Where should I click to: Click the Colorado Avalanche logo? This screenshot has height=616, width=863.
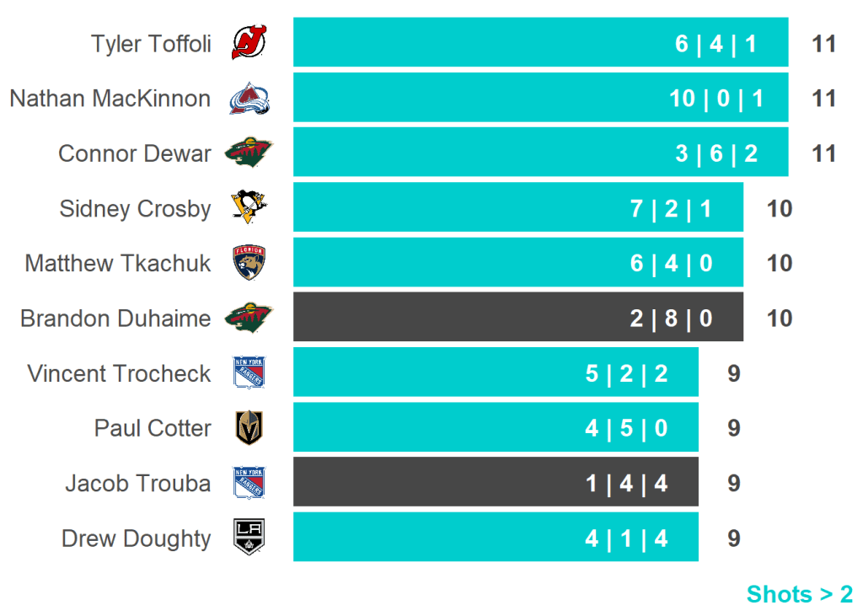pos(249,99)
